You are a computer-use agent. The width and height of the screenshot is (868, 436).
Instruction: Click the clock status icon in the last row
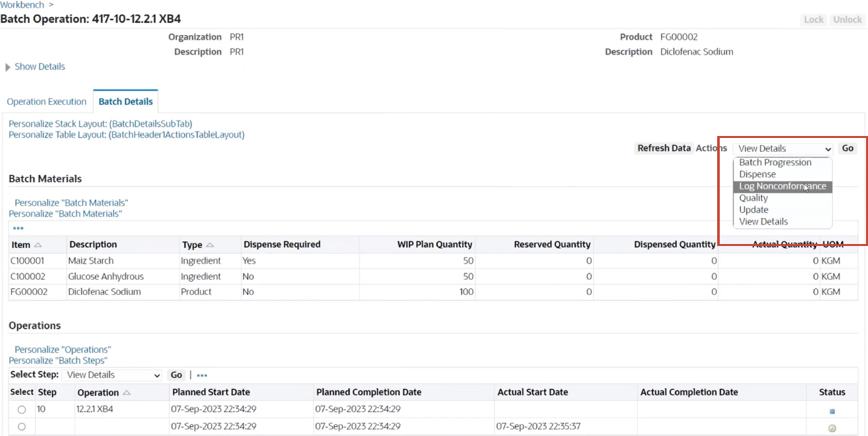coord(832,428)
